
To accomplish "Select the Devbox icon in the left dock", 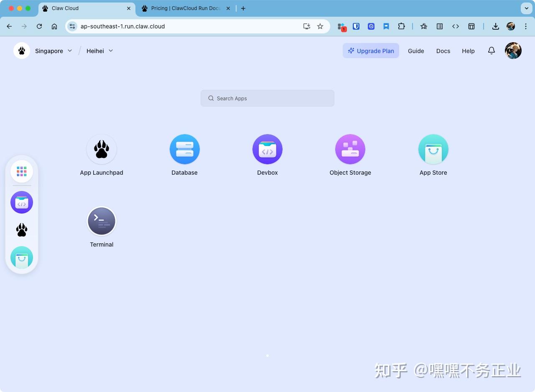I will pyautogui.click(x=21, y=202).
